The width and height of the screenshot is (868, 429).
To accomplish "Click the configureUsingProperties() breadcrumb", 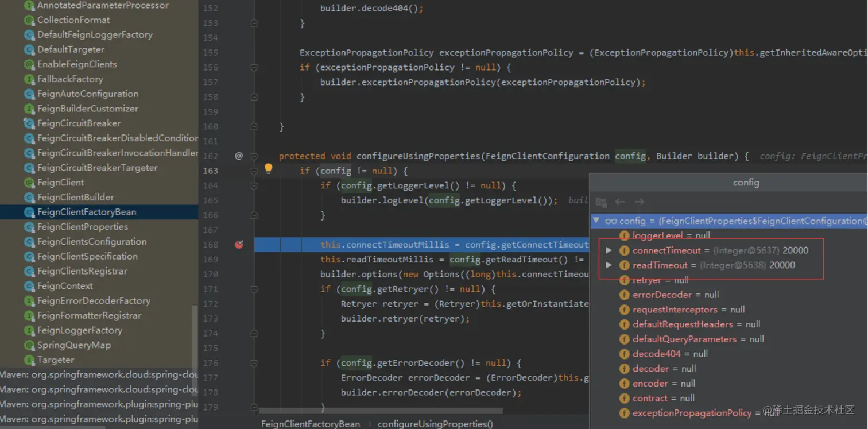I will 435,424.
